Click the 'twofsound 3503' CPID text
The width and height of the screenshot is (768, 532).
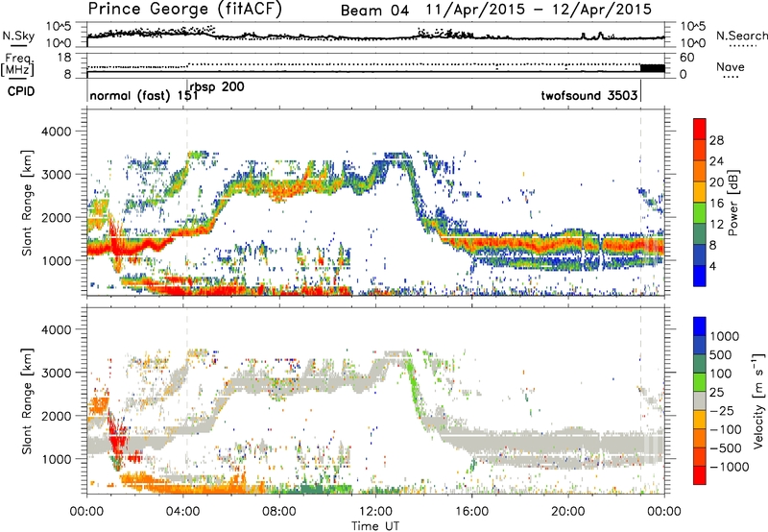589,95
